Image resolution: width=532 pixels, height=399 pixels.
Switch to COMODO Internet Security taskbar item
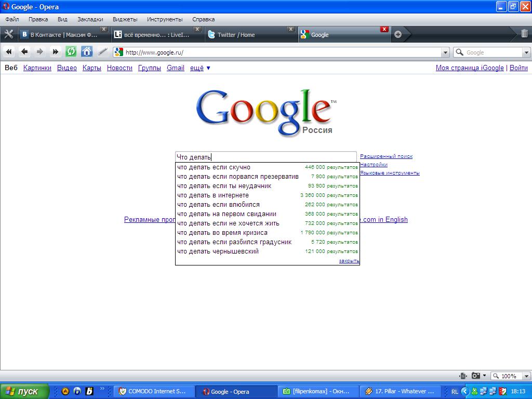point(154,392)
